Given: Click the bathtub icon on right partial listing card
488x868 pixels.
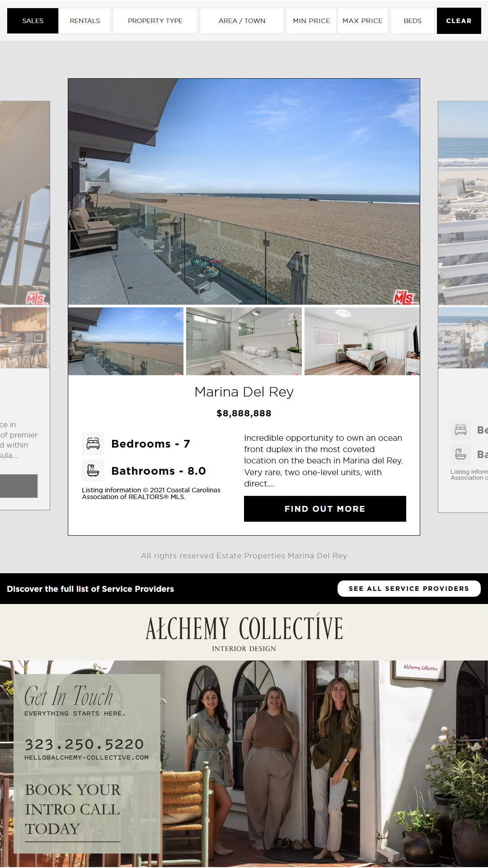Looking at the screenshot, I should pyautogui.click(x=460, y=454).
